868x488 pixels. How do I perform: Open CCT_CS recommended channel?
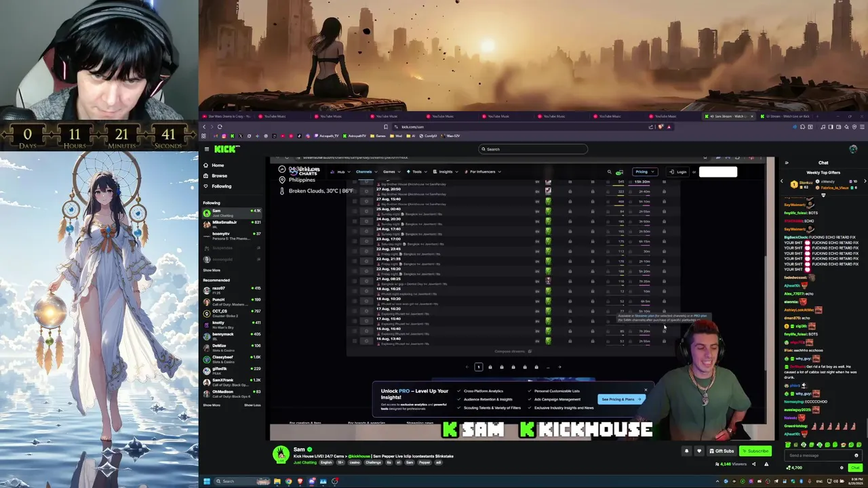(231, 312)
